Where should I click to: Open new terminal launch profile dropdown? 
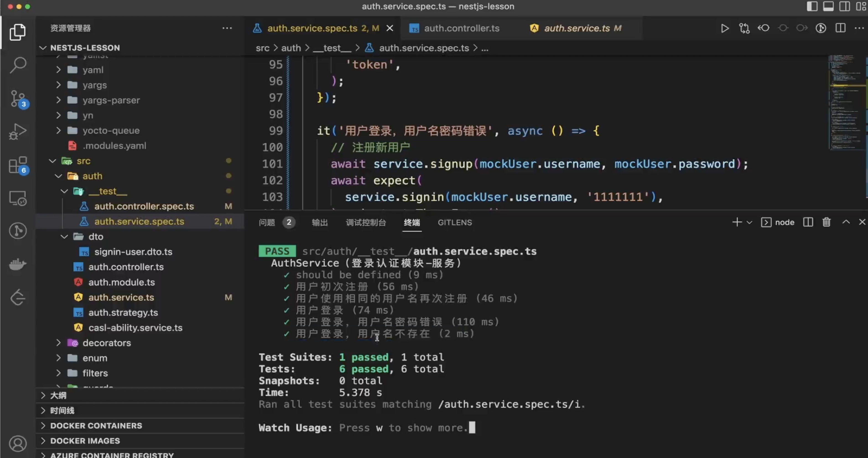click(749, 222)
